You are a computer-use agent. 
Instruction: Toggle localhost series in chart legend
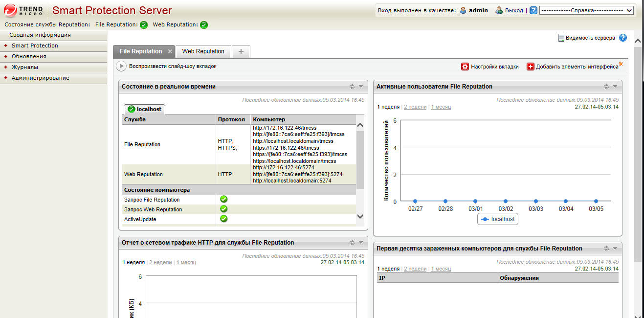tap(497, 219)
